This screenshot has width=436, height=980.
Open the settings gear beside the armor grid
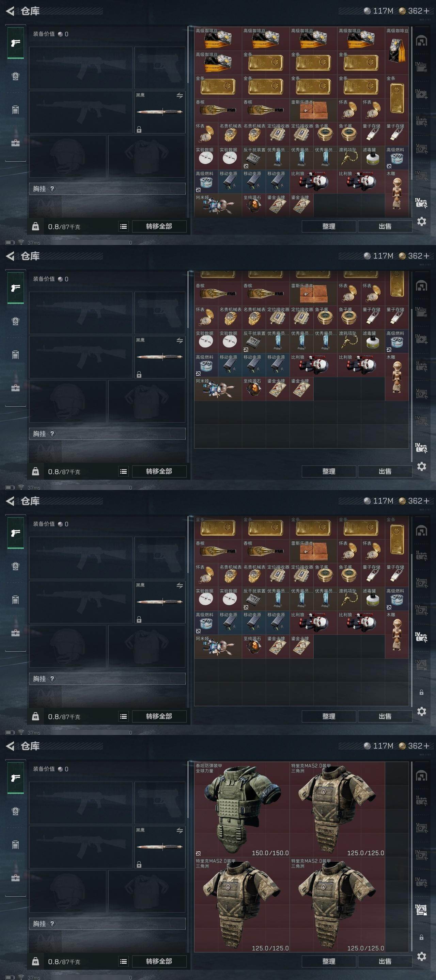click(422, 956)
